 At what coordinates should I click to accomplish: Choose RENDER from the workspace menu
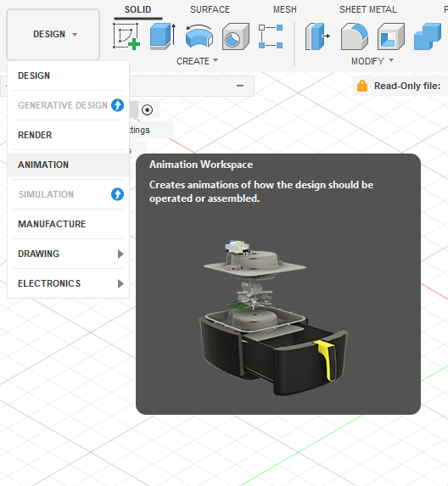click(x=68, y=135)
